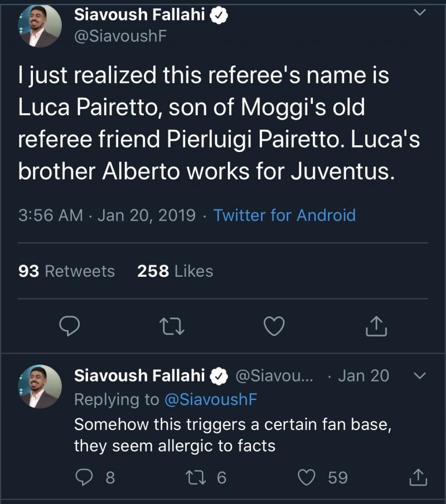Like the reply tweet with 59 likes
This screenshot has width=446, height=504.
(x=308, y=477)
